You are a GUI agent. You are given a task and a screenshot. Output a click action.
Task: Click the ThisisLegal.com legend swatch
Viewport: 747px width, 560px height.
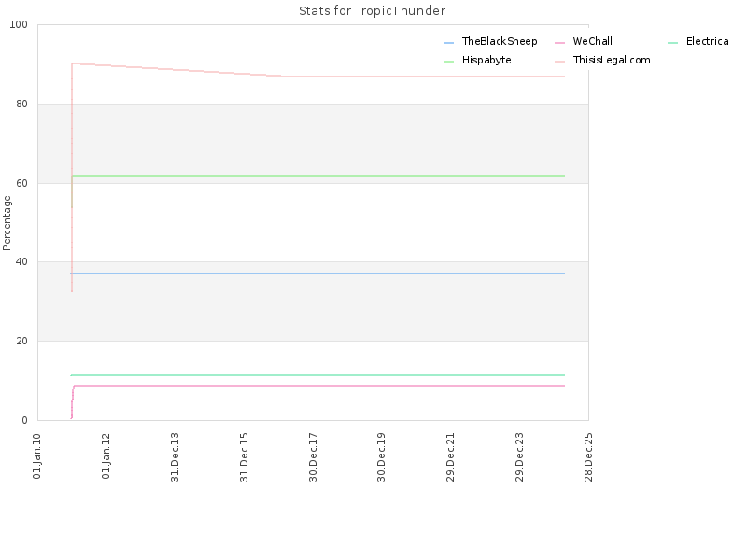coord(559,62)
